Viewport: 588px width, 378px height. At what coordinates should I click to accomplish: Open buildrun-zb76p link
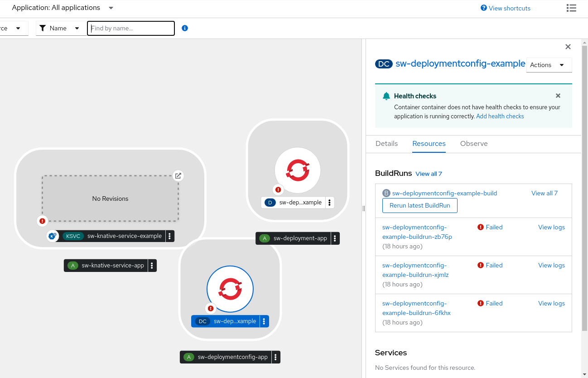(x=417, y=232)
